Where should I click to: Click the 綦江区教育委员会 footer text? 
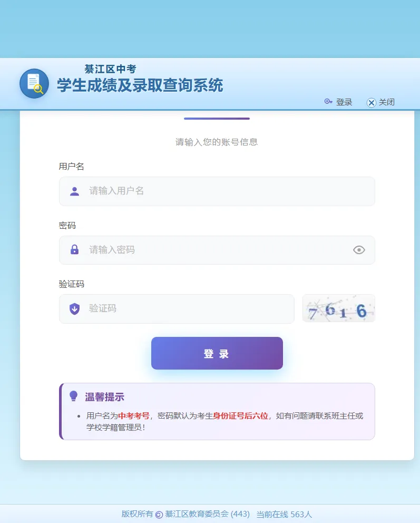coord(197,514)
